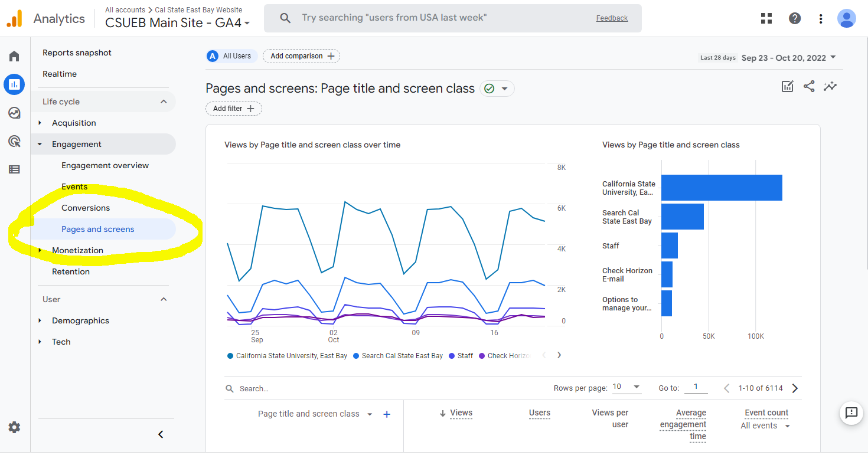Toggle Check Horizon legend series in chart

(x=504, y=356)
